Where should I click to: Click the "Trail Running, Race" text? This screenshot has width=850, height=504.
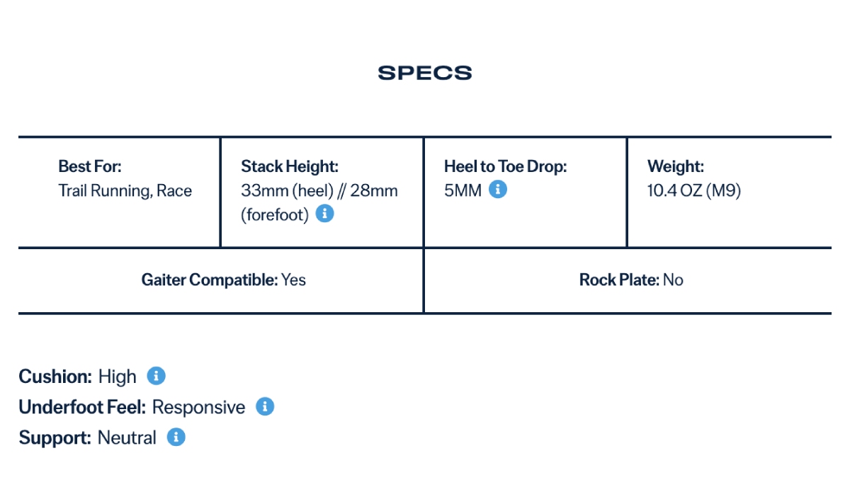pyautogui.click(x=125, y=190)
